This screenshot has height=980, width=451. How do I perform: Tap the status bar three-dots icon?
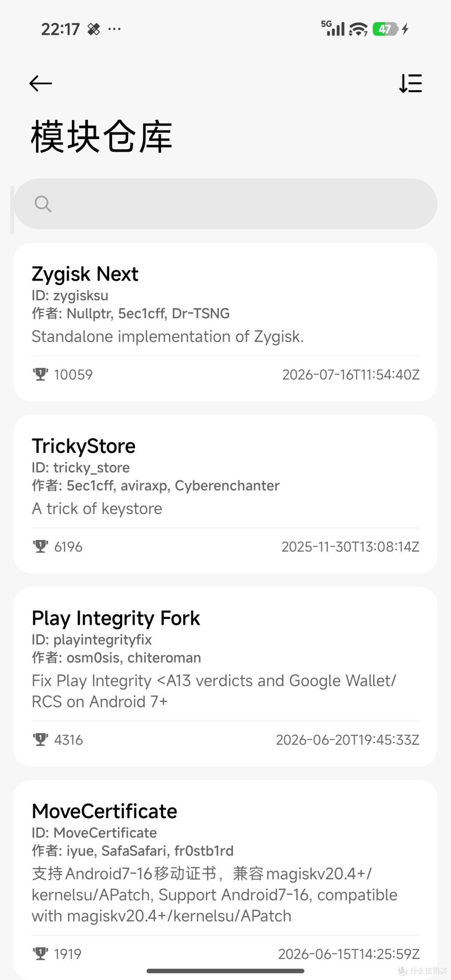pos(114,29)
